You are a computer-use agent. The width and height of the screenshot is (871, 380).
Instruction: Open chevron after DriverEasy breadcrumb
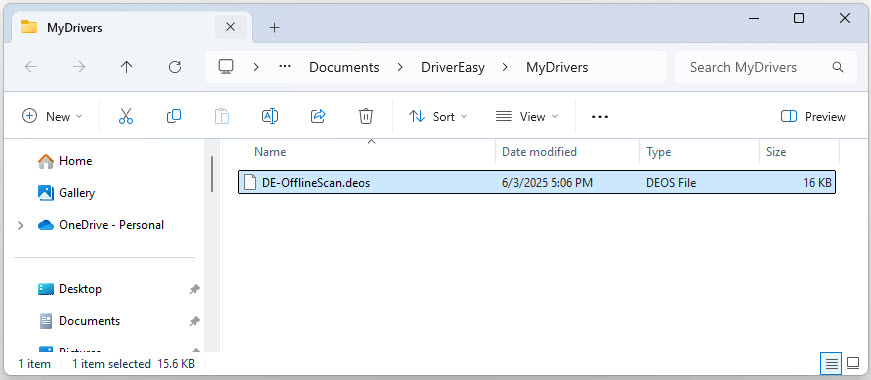click(505, 67)
